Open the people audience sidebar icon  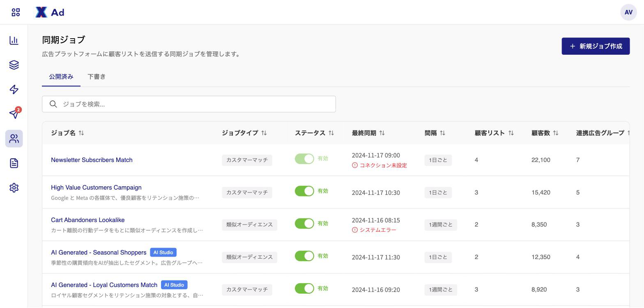pos(14,139)
